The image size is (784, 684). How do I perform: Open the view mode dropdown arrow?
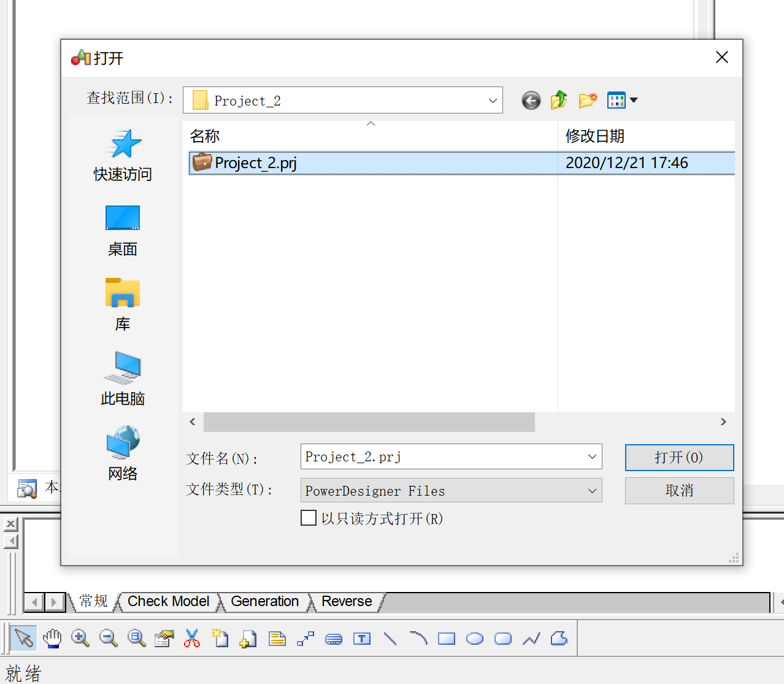633,100
